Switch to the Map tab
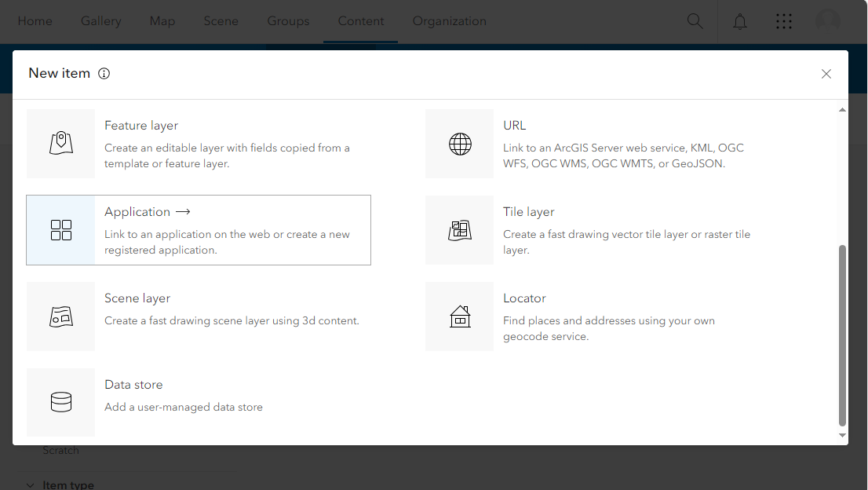The width and height of the screenshot is (868, 490). 162,21
